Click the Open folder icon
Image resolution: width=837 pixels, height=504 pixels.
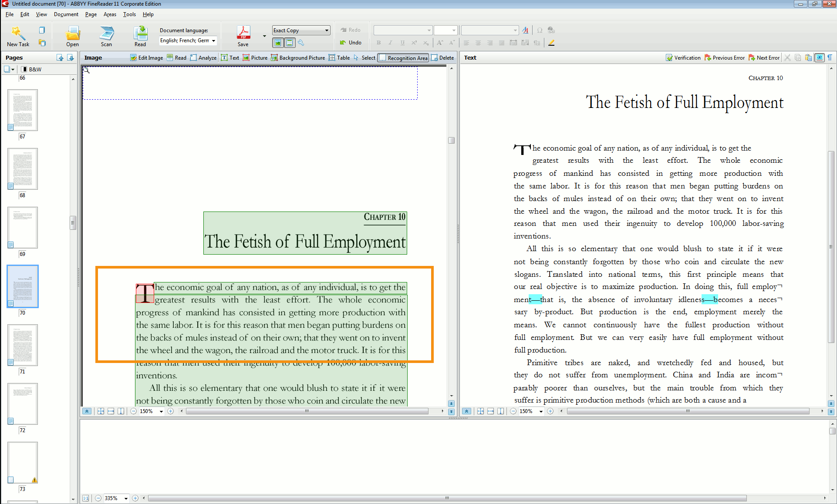(72, 36)
